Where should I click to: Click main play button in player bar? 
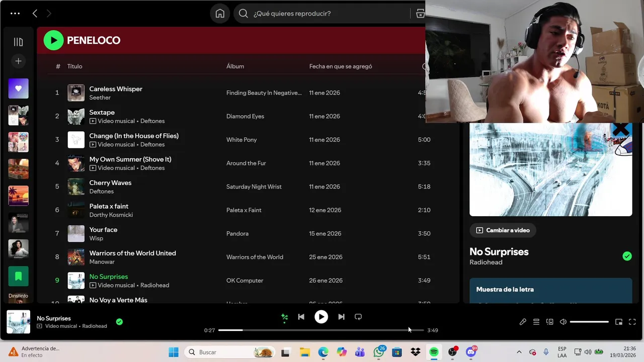pos(321,317)
